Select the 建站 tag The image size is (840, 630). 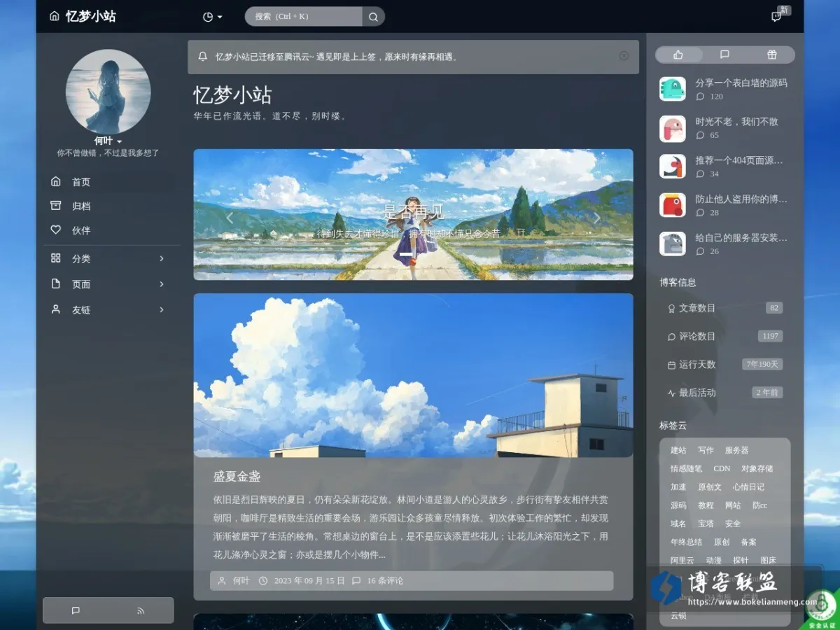(x=678, y=450)
